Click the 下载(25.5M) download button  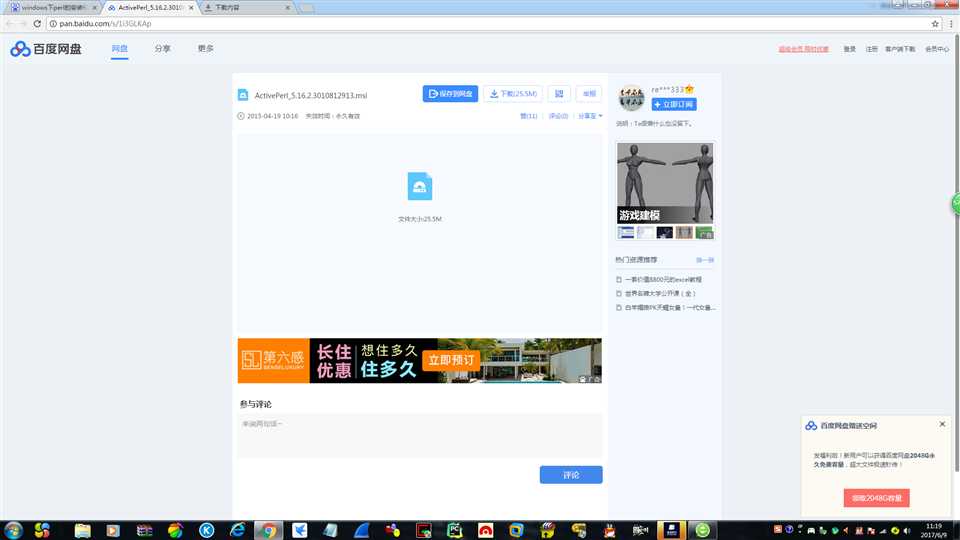pos(513,94)
